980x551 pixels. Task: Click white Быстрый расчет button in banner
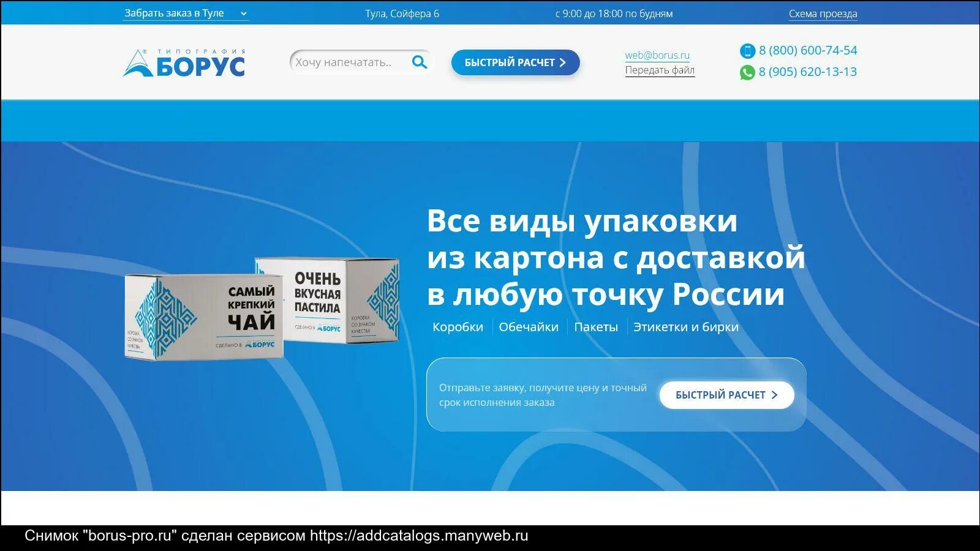pos(726,395)
